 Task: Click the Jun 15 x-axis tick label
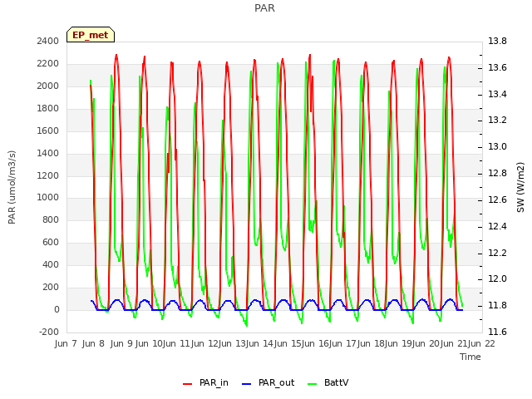tap(303, 343)
